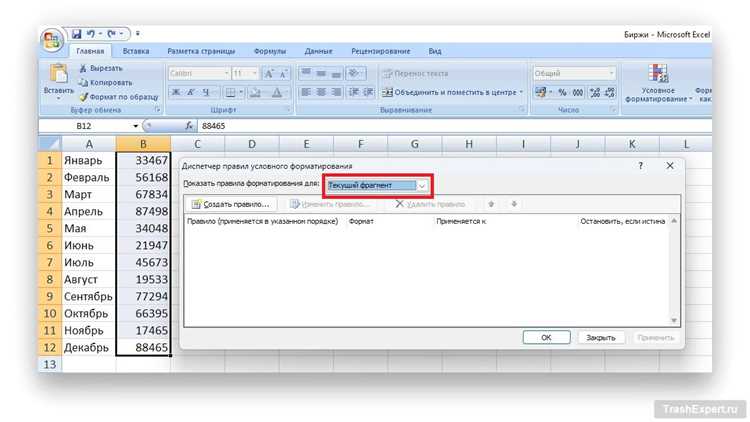
Task: Click the 000 thousands separator icon
Action: [578, 92]
